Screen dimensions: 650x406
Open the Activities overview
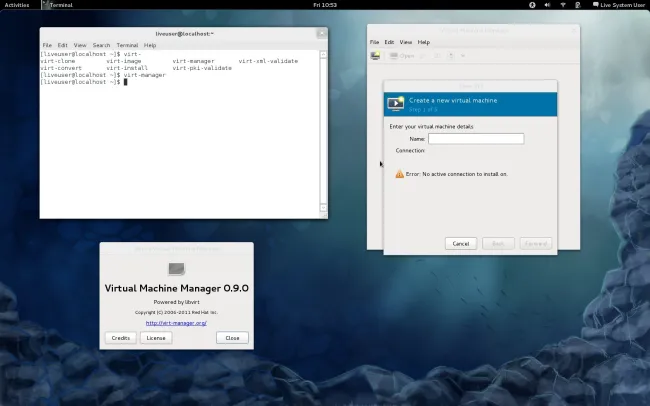click(x=17, y=5)
